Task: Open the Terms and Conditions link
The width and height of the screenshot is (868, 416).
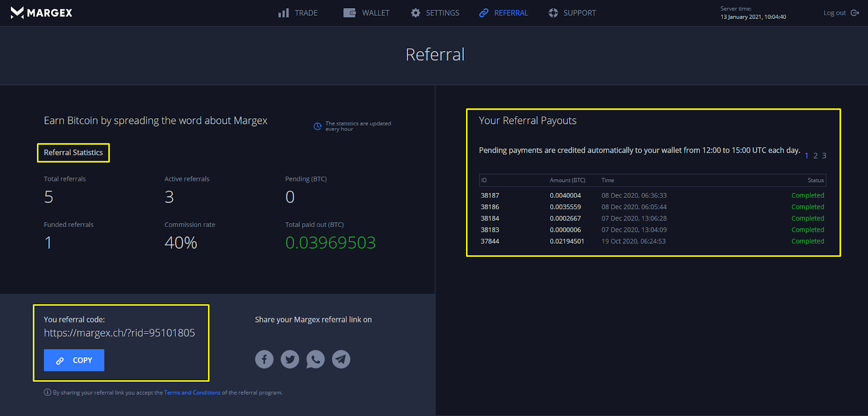Action: [192, 393]
